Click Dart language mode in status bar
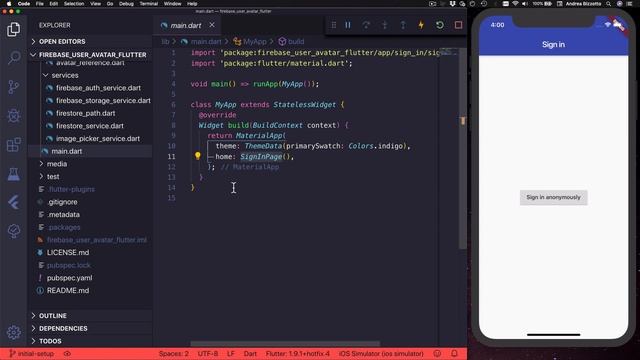The image size is (640, 360). click(x=250, y=353)
